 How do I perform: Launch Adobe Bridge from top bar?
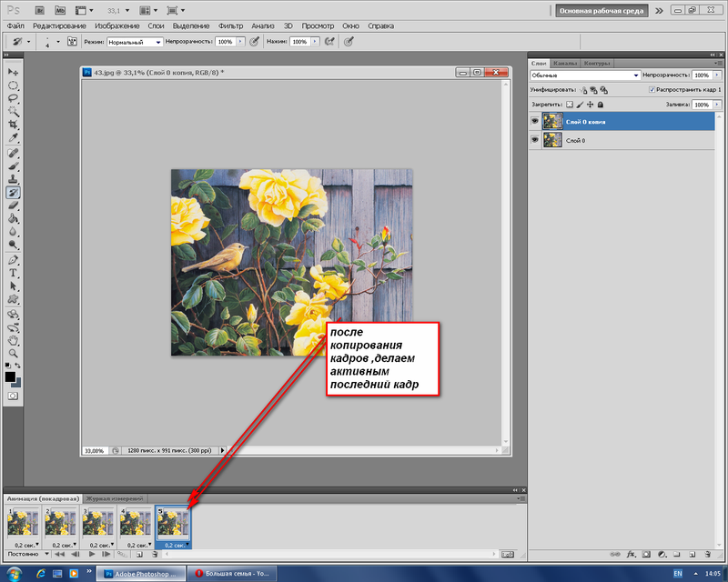[x=40, y=10]
